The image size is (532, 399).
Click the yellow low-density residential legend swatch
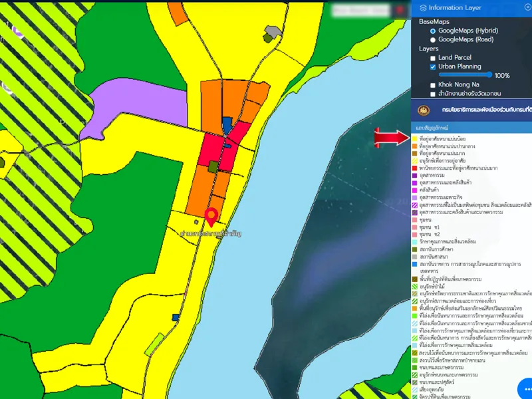414,138
